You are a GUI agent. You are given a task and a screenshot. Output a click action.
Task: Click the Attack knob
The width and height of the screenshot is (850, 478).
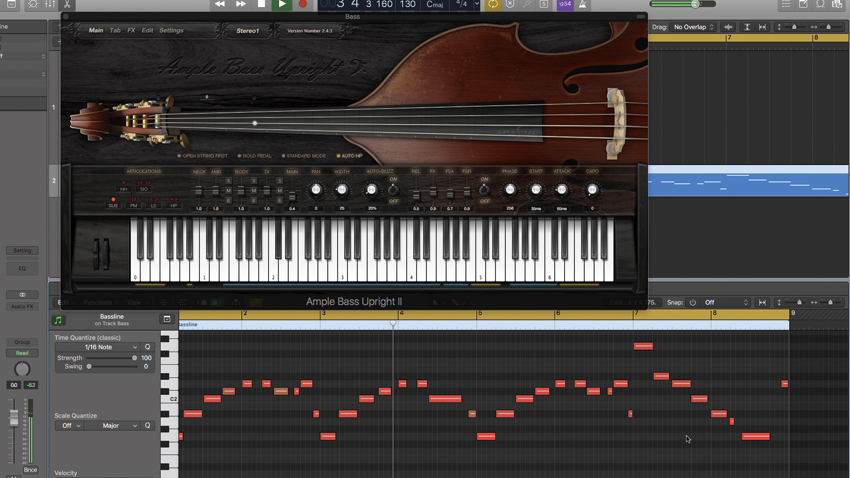point(562,190)
